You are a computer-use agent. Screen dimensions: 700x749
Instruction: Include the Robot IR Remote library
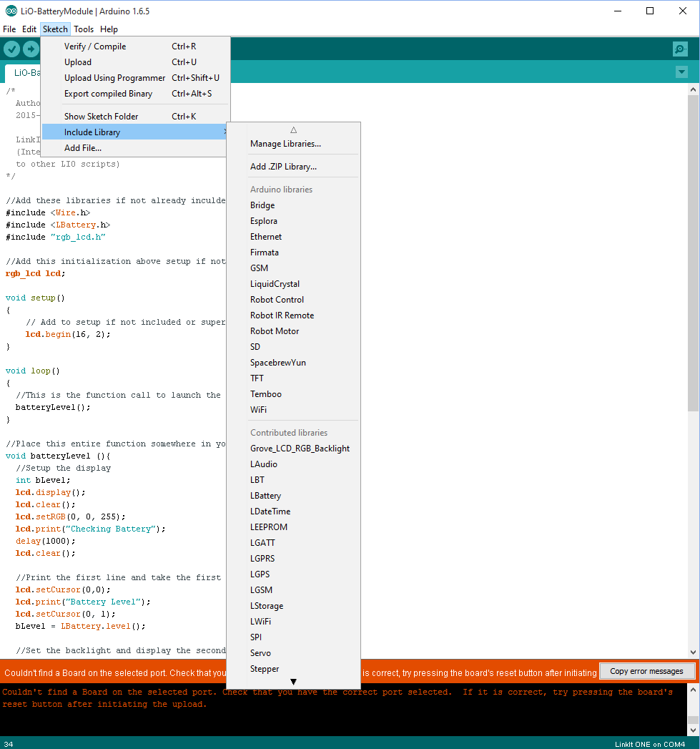(x=293, y=315)
